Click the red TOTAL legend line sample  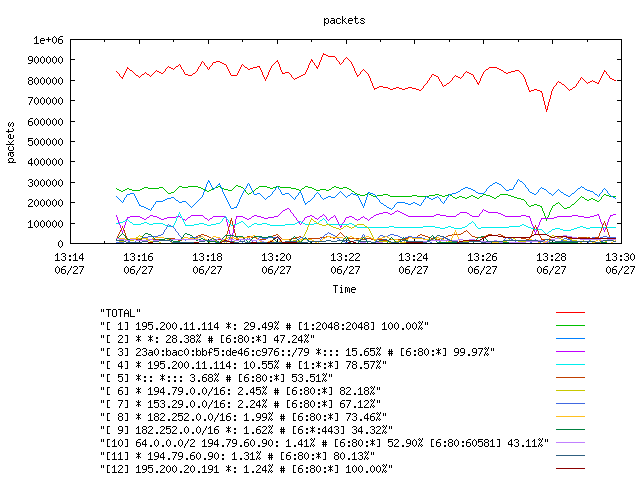[570, 313]
